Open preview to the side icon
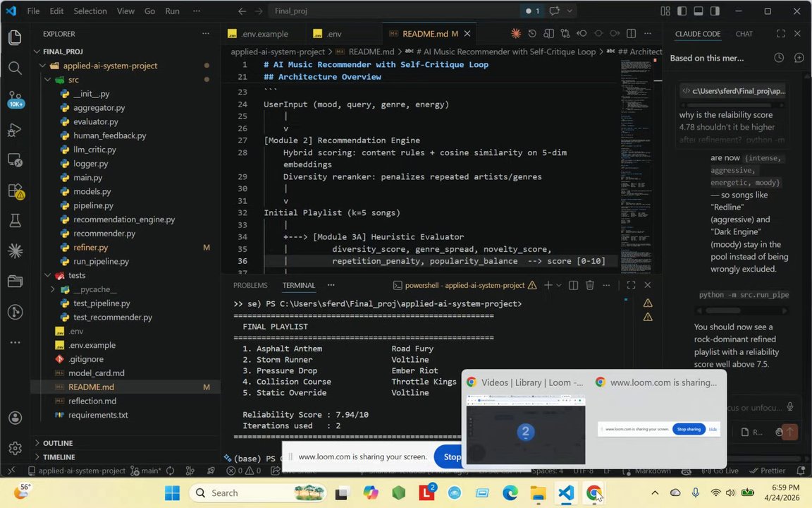Screen dimensions: 812x508 [548, 34]
